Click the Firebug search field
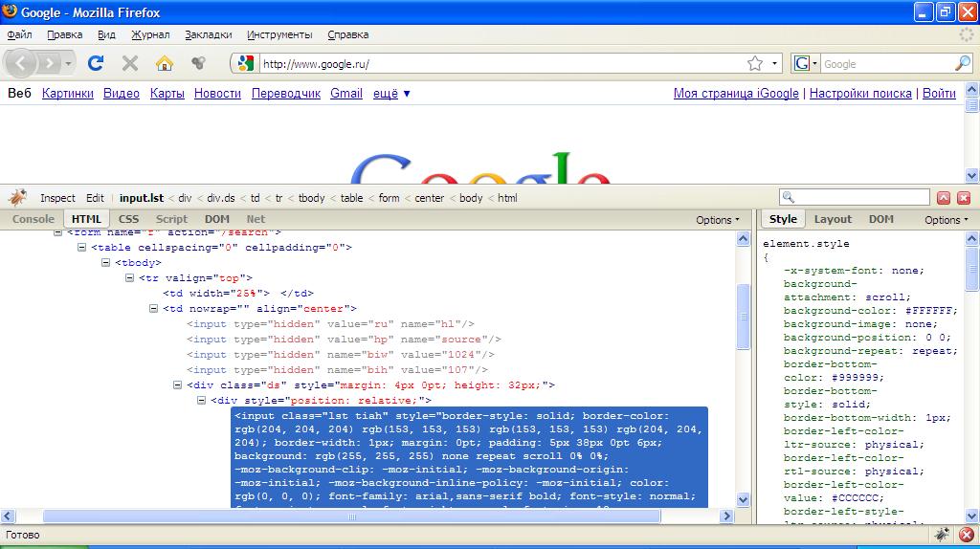This screenshot has height=549, width=980. click(855, 197)
